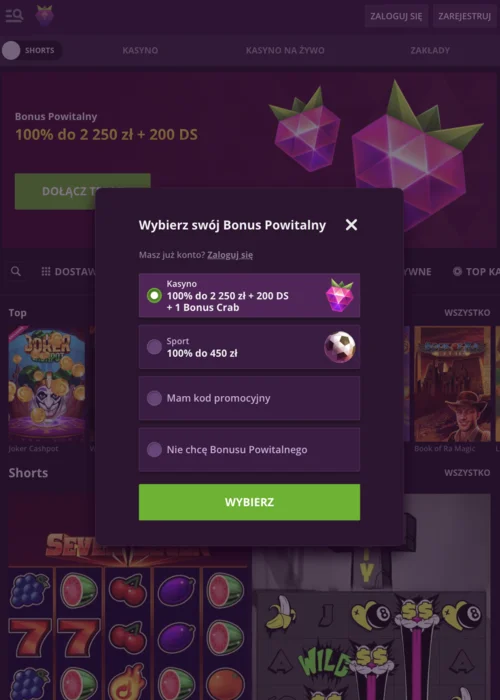The height and width of the screenshot is (700, 500).
Task: Click the search magnifier icon below the banner
Action: tap(16, 271)
